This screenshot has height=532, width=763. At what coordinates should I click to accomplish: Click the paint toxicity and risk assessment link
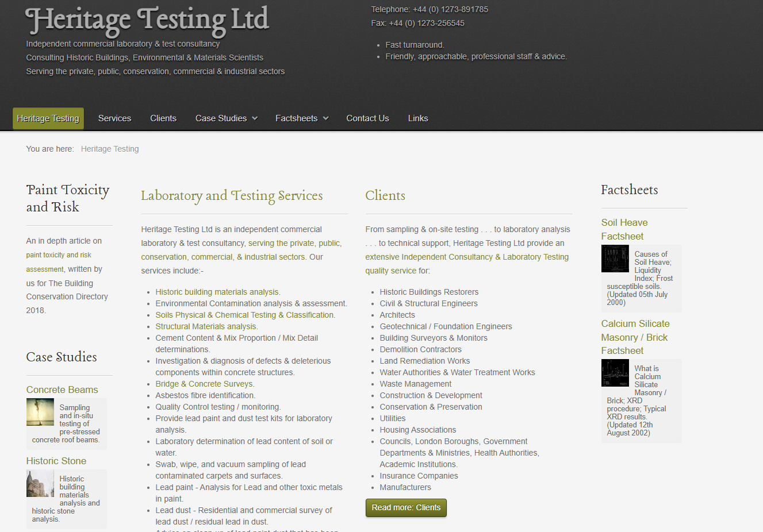click(x=59, y=255)
